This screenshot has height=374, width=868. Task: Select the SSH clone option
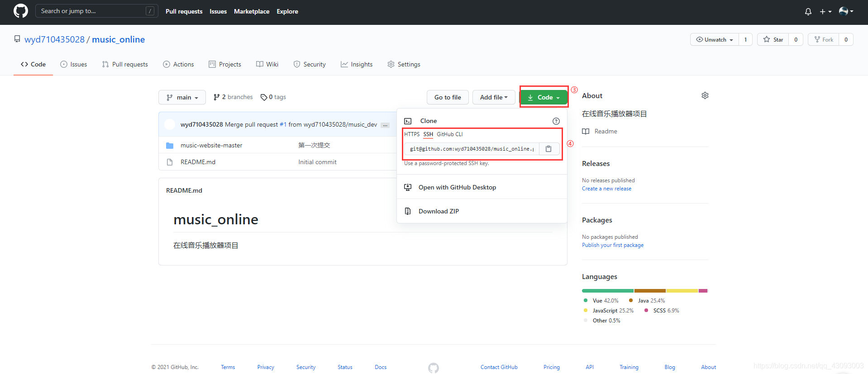428,134
